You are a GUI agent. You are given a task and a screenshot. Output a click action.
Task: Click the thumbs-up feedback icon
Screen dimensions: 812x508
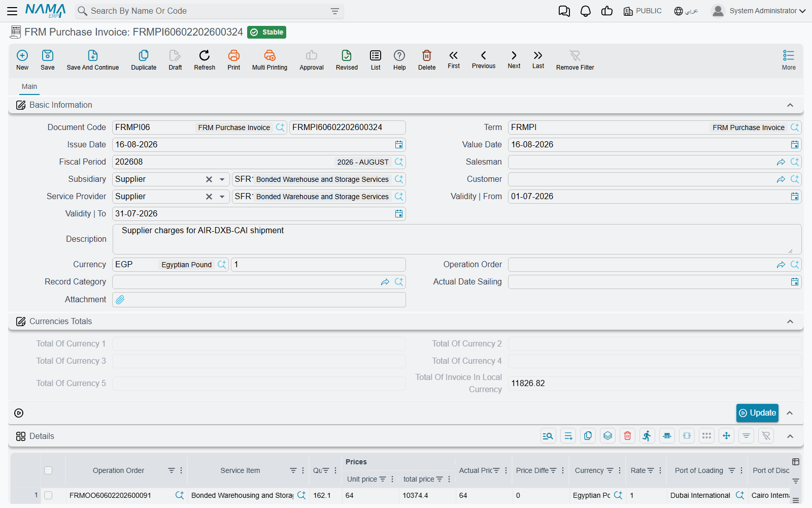[607, 11]
